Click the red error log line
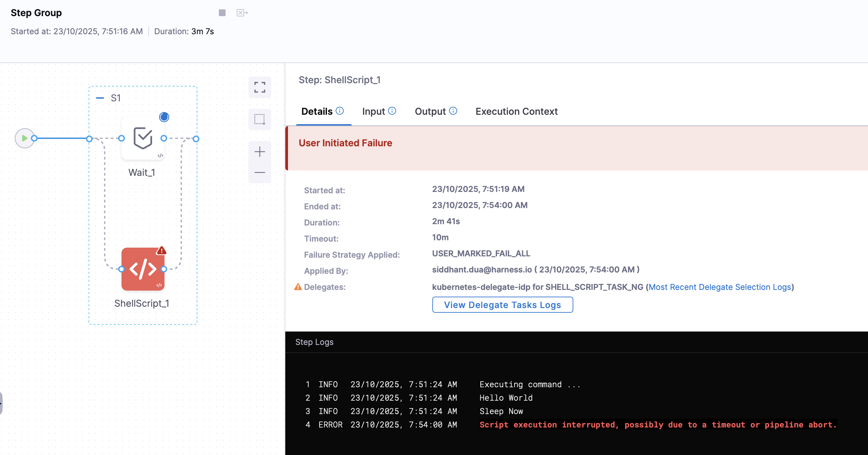Screen dimensions: 868x455 pos(658,425)
